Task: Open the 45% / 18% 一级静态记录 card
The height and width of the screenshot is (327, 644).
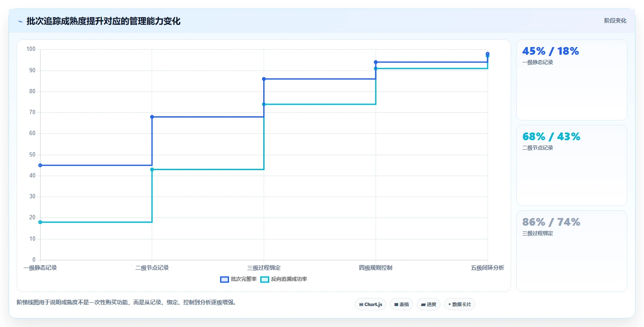Action: pyautogui.click(x=572, y=80)
